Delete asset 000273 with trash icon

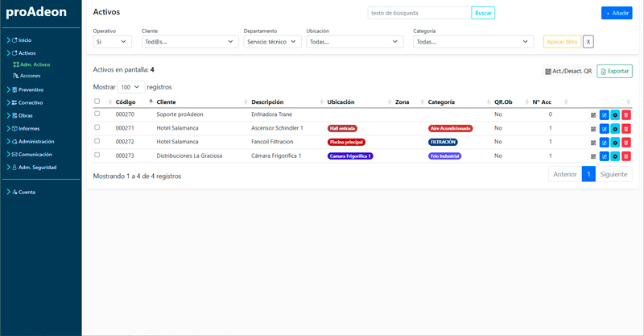tap(626, 156)
